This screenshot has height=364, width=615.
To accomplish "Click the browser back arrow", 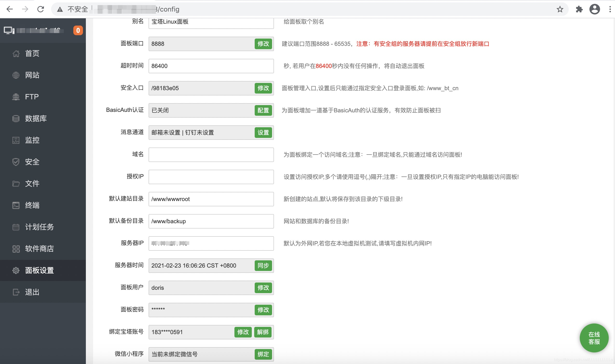I will point(10,9).
